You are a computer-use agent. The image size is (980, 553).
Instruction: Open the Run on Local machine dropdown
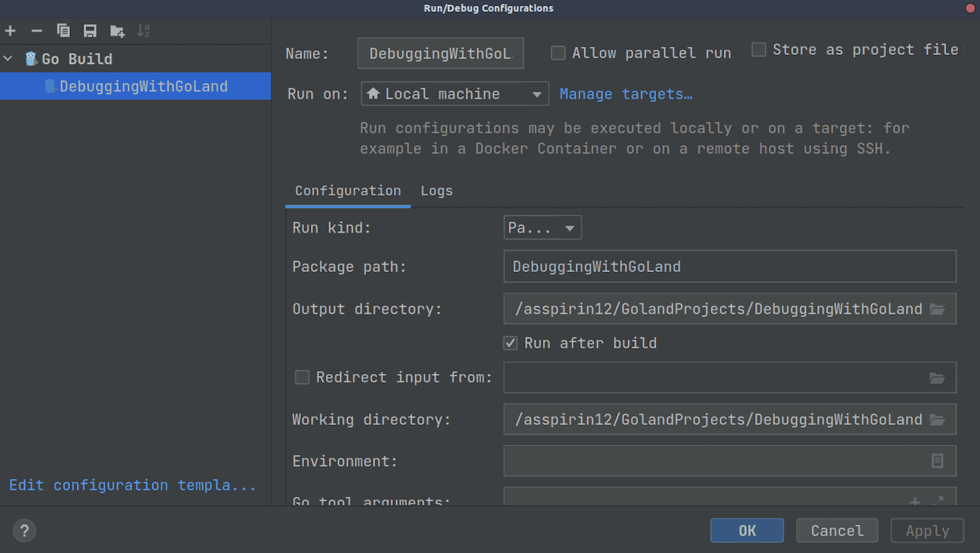click(455, 94)
